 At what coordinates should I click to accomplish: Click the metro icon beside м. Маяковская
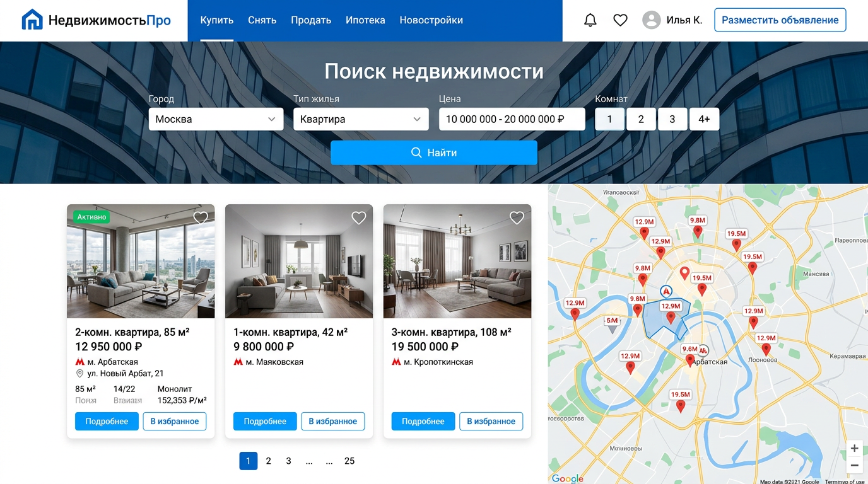coord(238,362)
